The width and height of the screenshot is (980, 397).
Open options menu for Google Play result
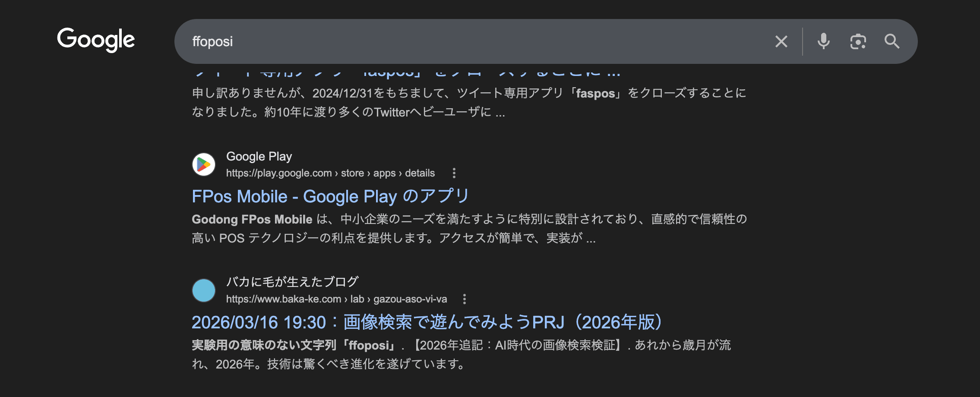[x=454, y=173]
